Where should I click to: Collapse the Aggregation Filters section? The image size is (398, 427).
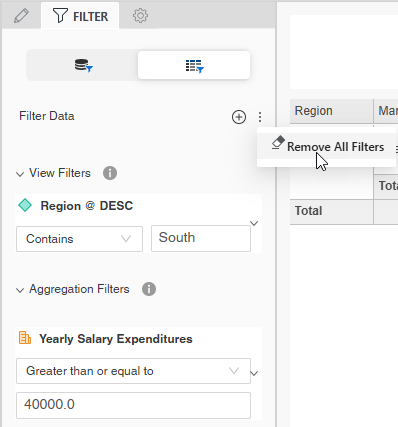[20, 290]
